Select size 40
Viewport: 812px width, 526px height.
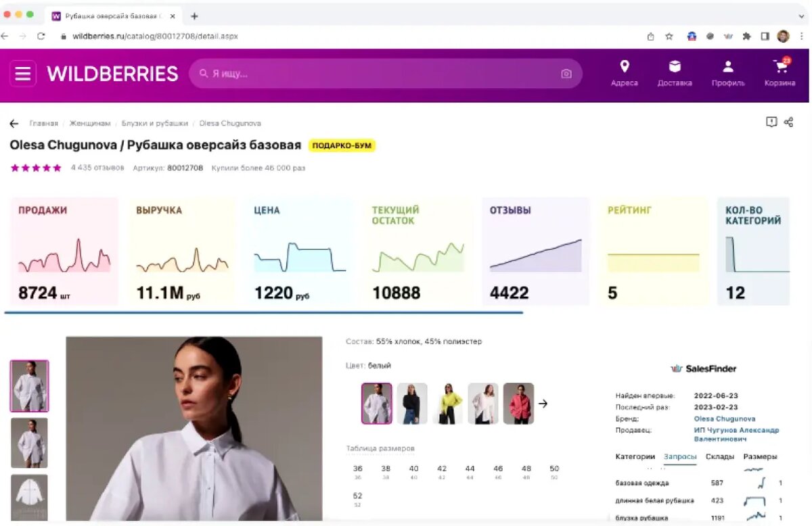[x=414, y=471]
